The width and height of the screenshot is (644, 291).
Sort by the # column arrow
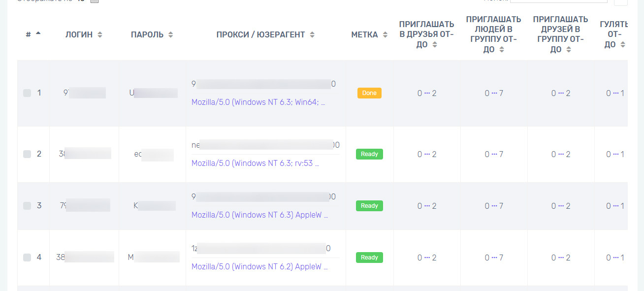tap(38, 33)
